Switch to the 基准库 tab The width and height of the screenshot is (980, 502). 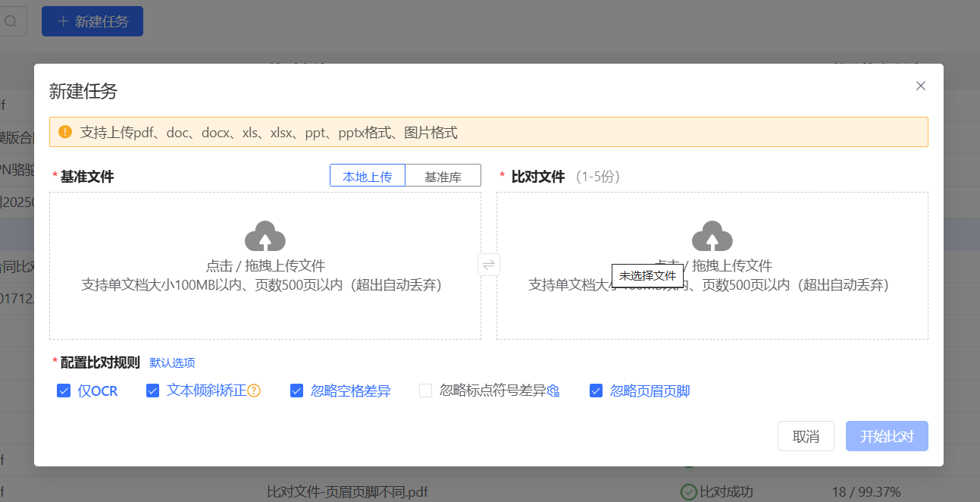(x=443, y=176)
